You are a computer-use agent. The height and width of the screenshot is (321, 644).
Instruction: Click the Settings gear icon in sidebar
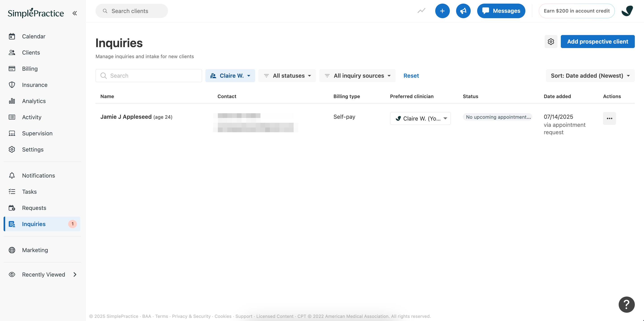point(12,149)
